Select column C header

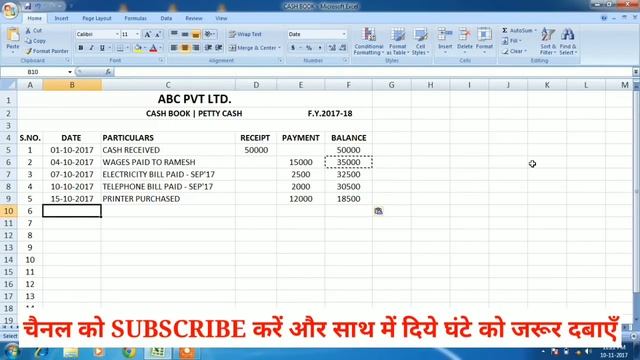(168, 85)
